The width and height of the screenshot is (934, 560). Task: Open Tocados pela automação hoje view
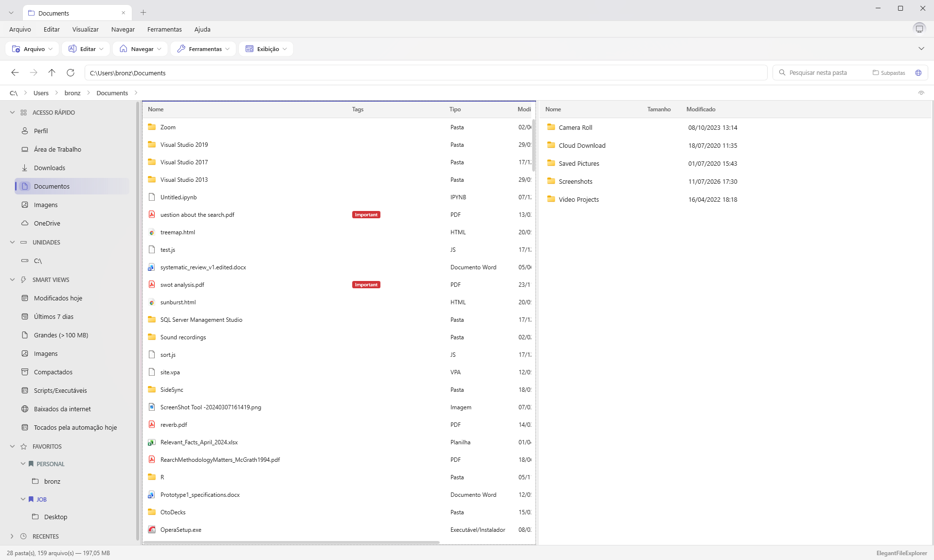72,427
